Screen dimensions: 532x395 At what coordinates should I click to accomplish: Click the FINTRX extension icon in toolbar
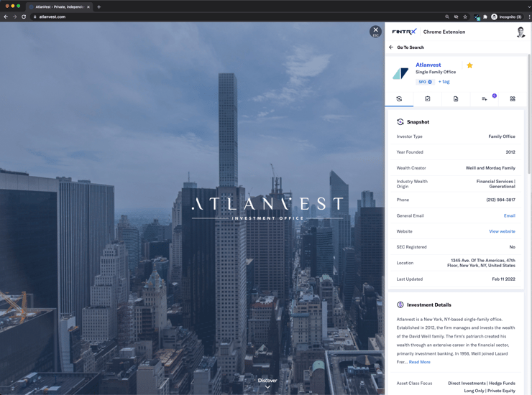[477, 17]
